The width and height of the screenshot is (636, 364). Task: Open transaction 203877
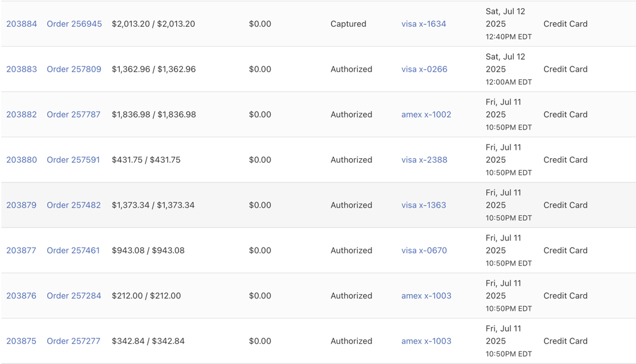[x=21, y=250]
